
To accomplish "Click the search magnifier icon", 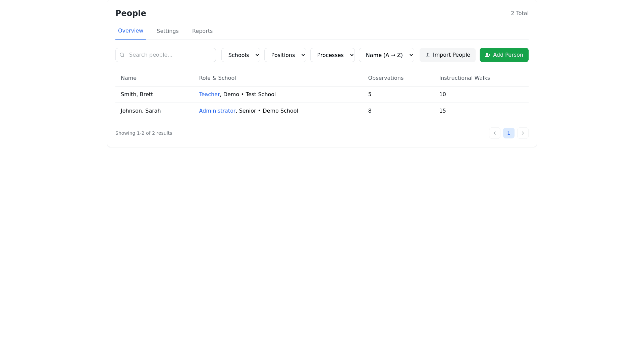I will pyautogui.click(x=122, y=55).
